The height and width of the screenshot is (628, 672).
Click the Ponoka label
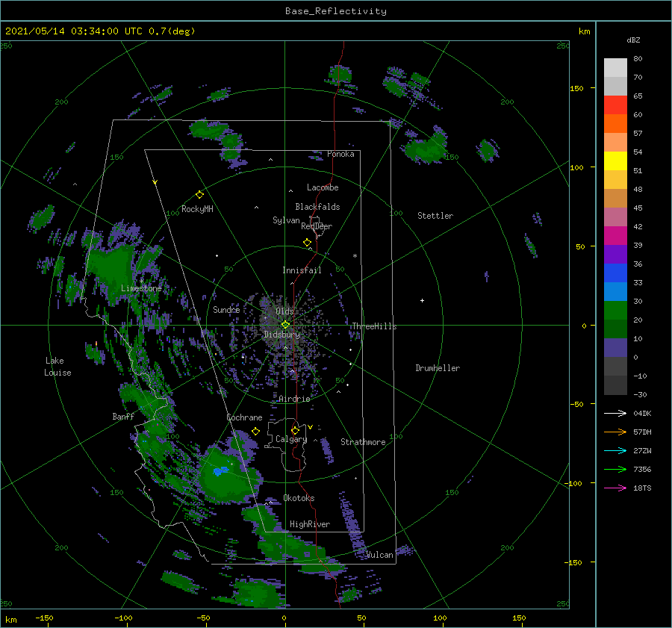pos(340,154)
